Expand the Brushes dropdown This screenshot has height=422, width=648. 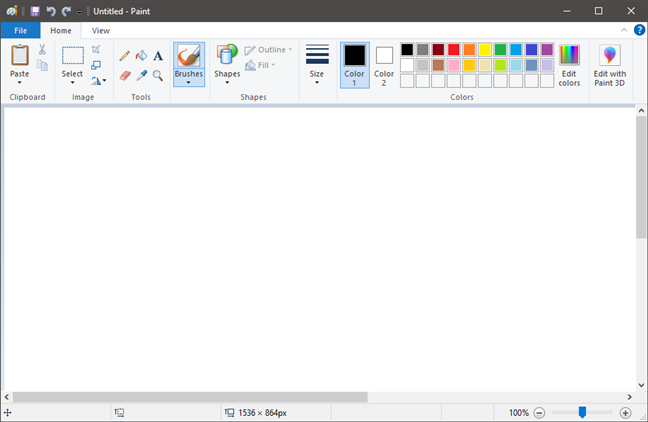(188, 82)
